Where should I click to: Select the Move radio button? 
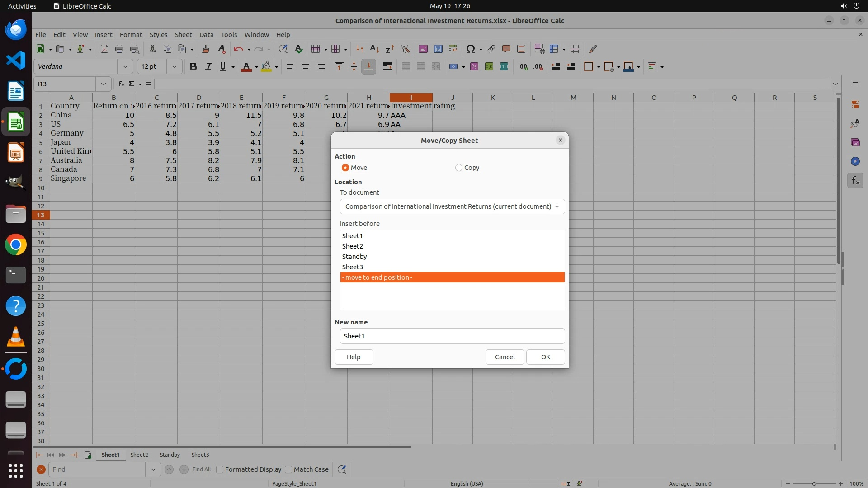pyautogui.click(x=345, y=168)
